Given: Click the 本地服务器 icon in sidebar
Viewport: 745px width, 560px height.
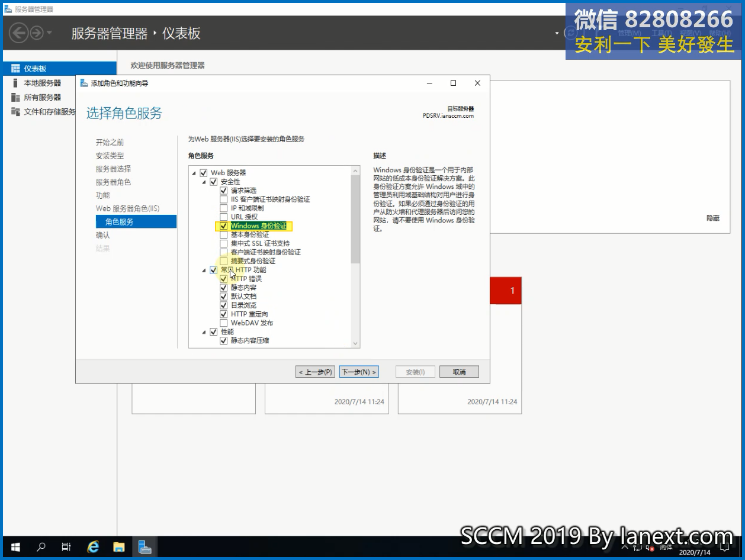Looking at the screenshot, I should point(15,83).
